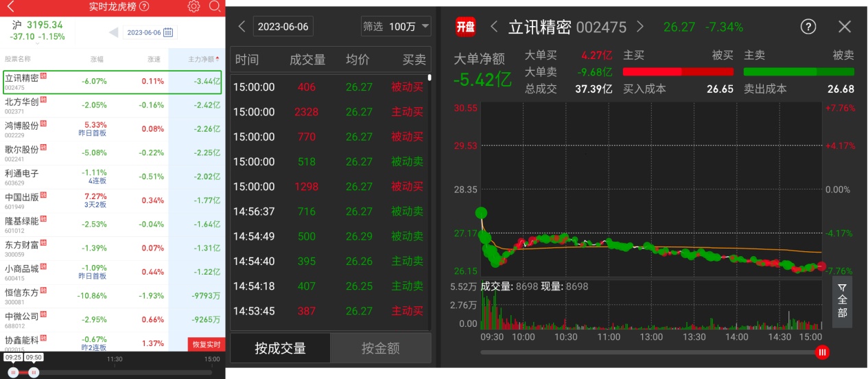Click the search magnifier icon
Screen dimensions: 868x379
[215, 7]
